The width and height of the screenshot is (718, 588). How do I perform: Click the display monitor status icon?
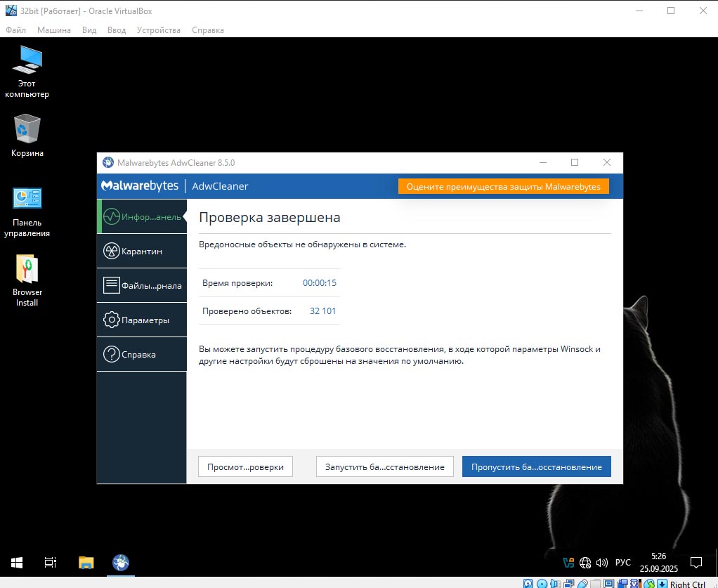[608, 583]
